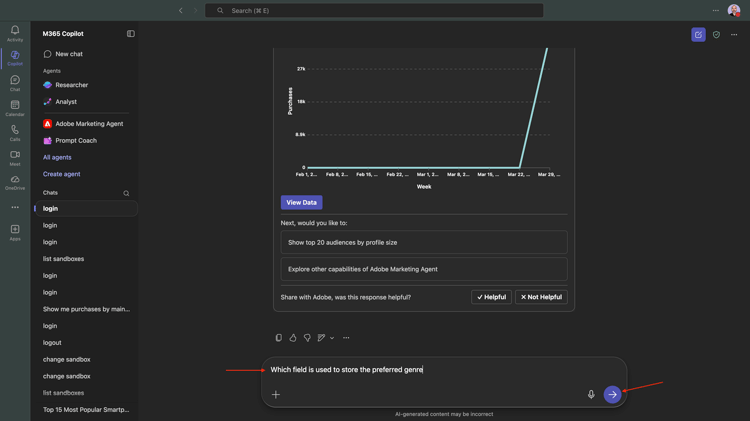
Task: Add an attachment with the plus icon
Action: 276,395
